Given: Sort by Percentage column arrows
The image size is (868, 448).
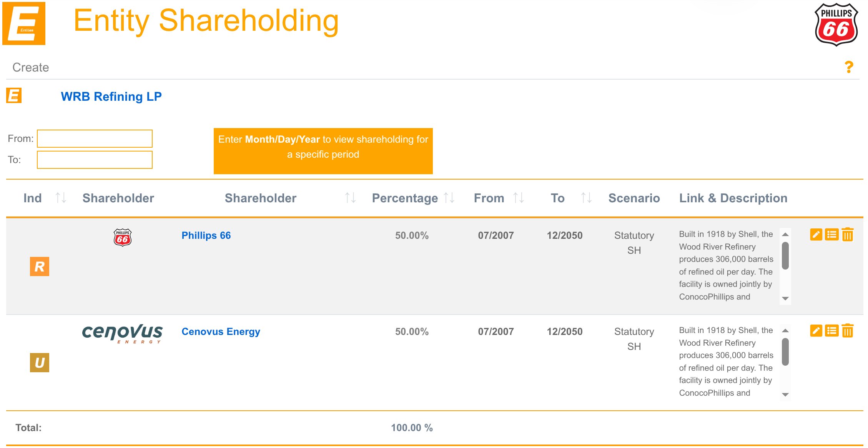Looking at the screenshot, I should [449, 198].
